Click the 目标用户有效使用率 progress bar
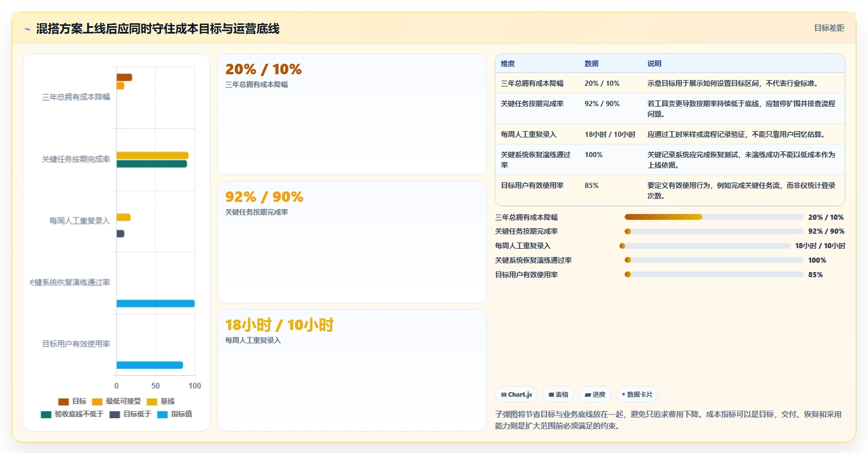This screenshot has height=453, width=868. (x=714, y=275)
